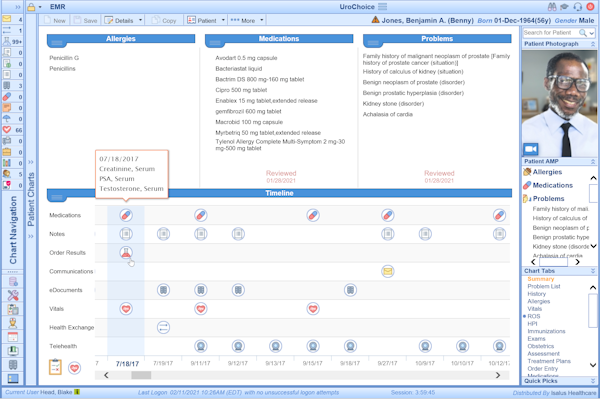Start video call with camera icon on photo
This screenshot has height=399, width=600.
pyautogui.click(x=531, y=149)
